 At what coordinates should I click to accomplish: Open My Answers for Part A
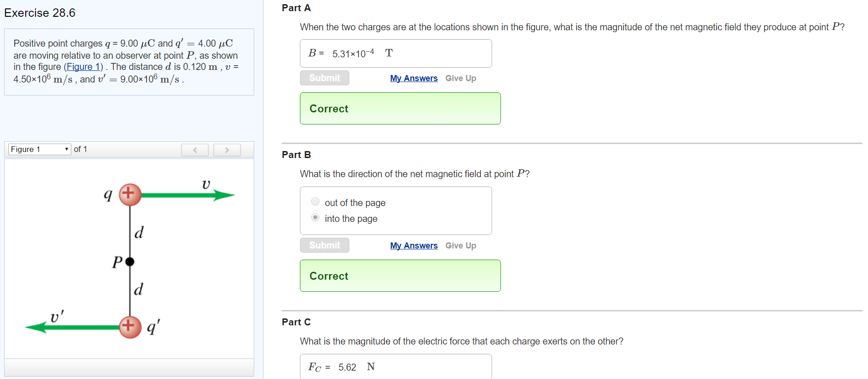pyautogui.click(x=413, y=78)
